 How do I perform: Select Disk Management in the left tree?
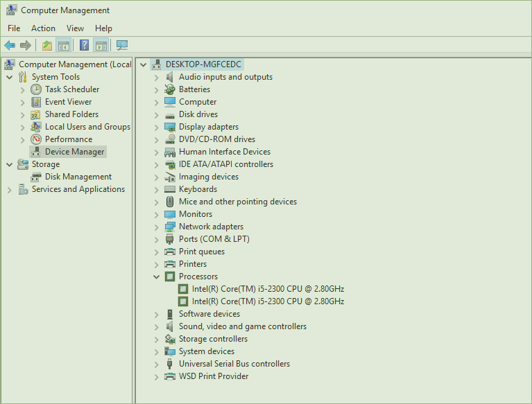[x=78, y=177]
